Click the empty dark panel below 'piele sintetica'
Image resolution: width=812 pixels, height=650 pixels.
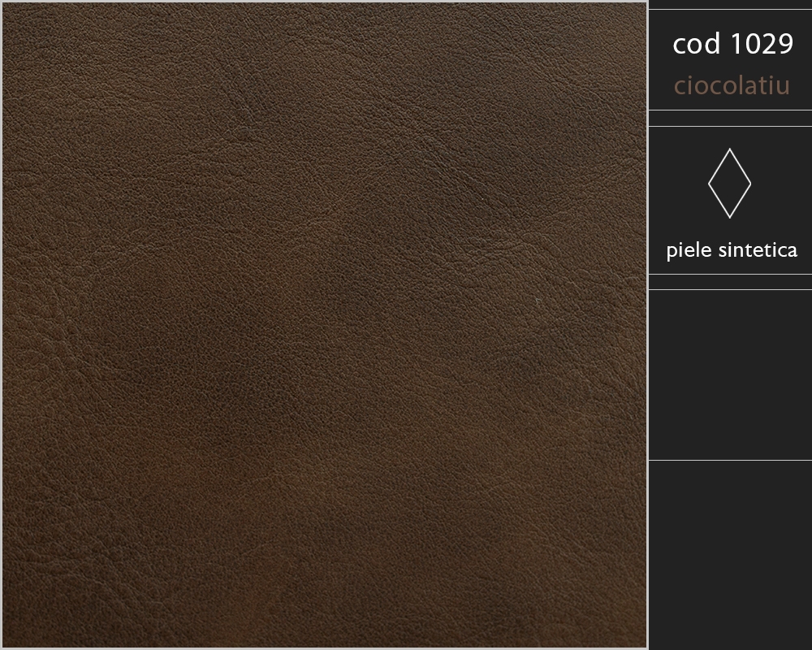(x=730, y=375)
